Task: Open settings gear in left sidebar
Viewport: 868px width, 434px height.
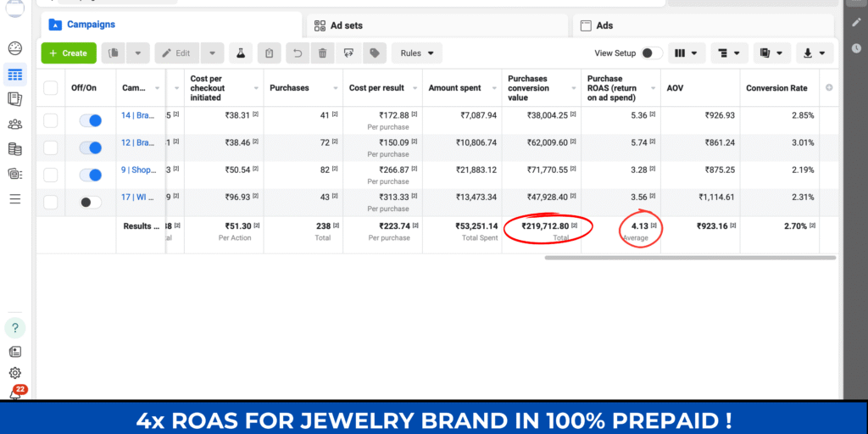Action: point(14,373)
